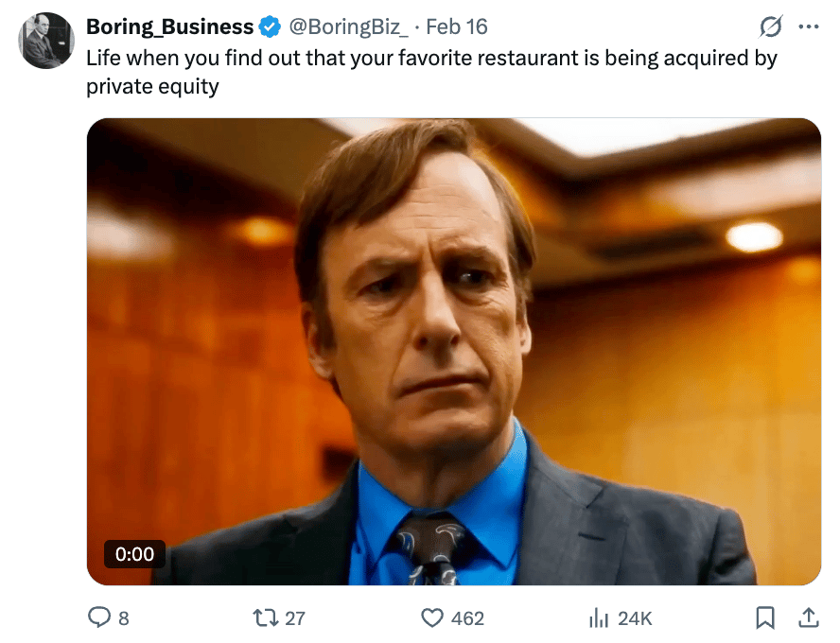840x643 pixels.
Task: Click the 0:00 video time badge
Action: 134,554
